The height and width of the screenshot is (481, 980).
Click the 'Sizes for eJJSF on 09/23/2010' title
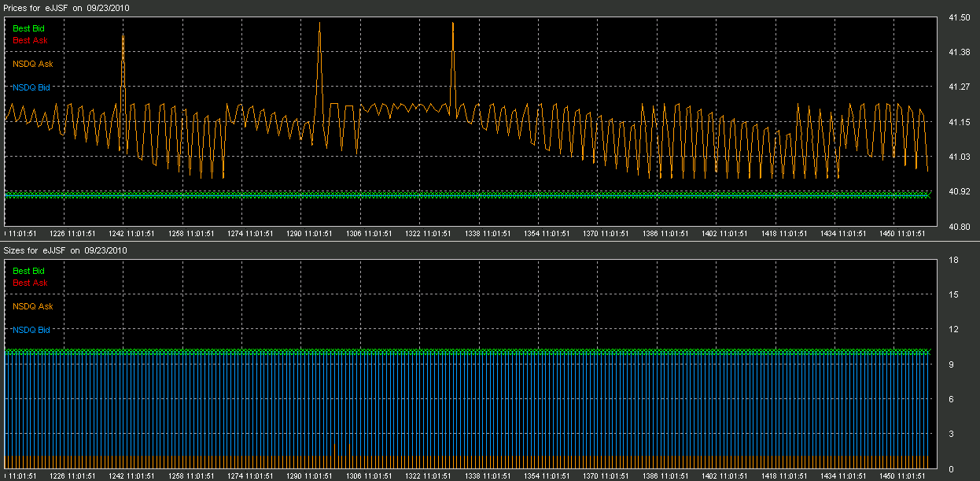coord(66,250)
